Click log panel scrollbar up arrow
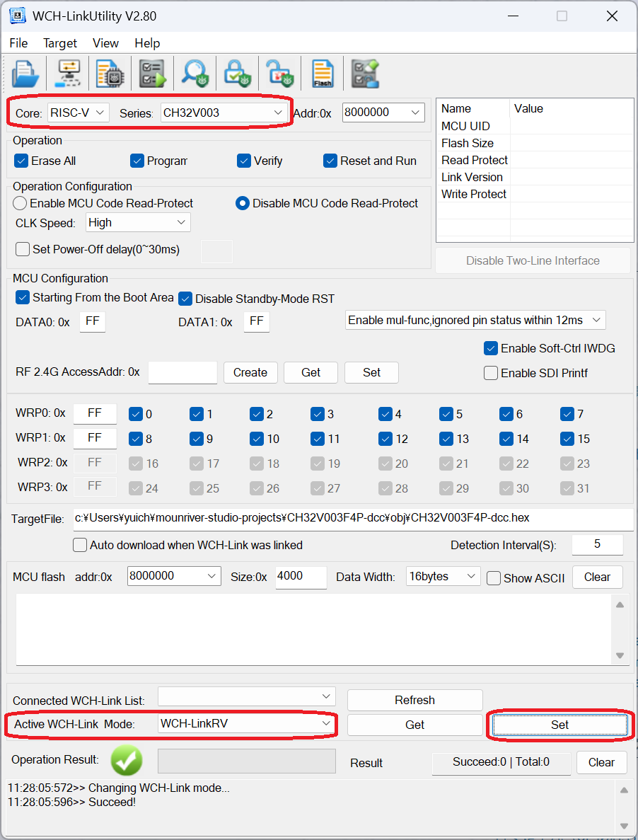The image size is (638, 840). [x=624, y=790]
